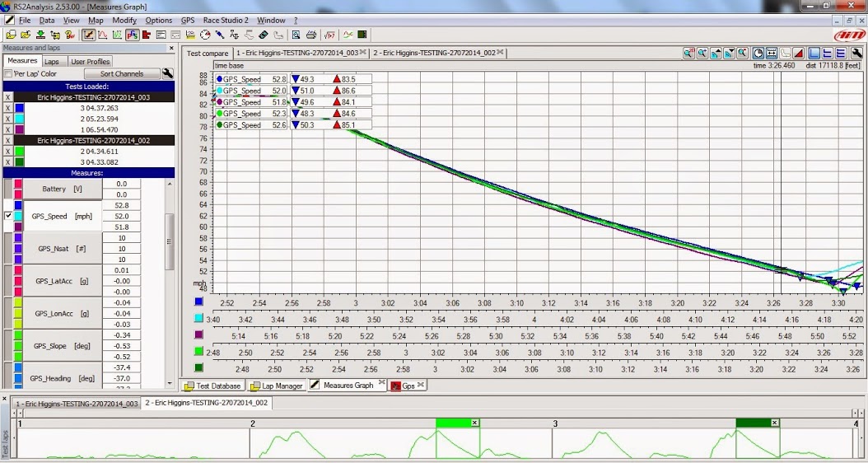Open the Modify menu
Viewport: 868px width, 463px height.
tap(124, 20)
